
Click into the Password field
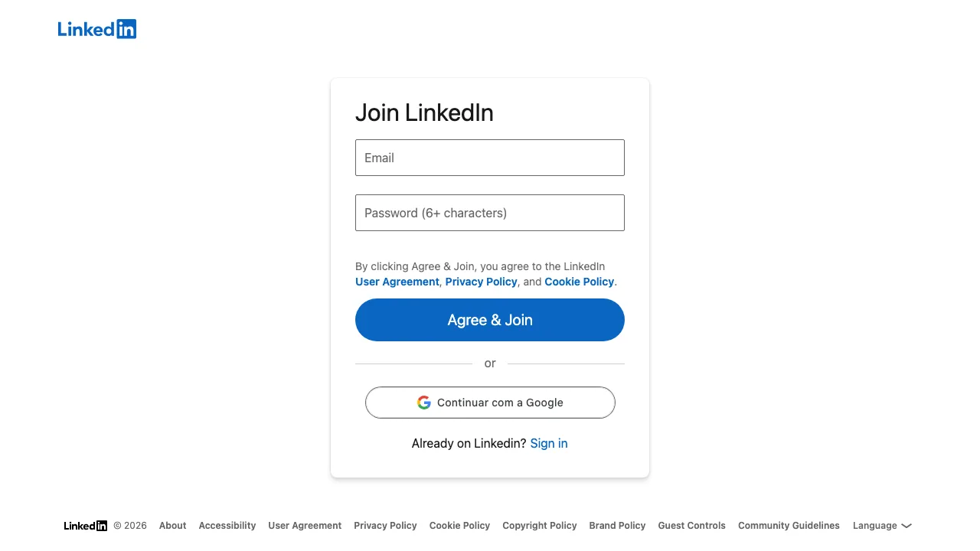[x=490, y=213]
